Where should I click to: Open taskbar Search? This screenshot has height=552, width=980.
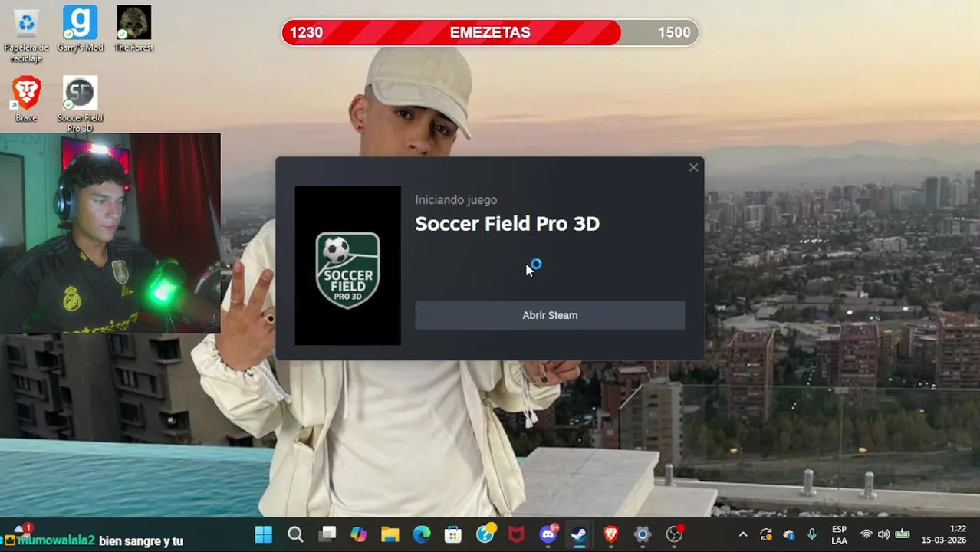(x=295, y=534)
